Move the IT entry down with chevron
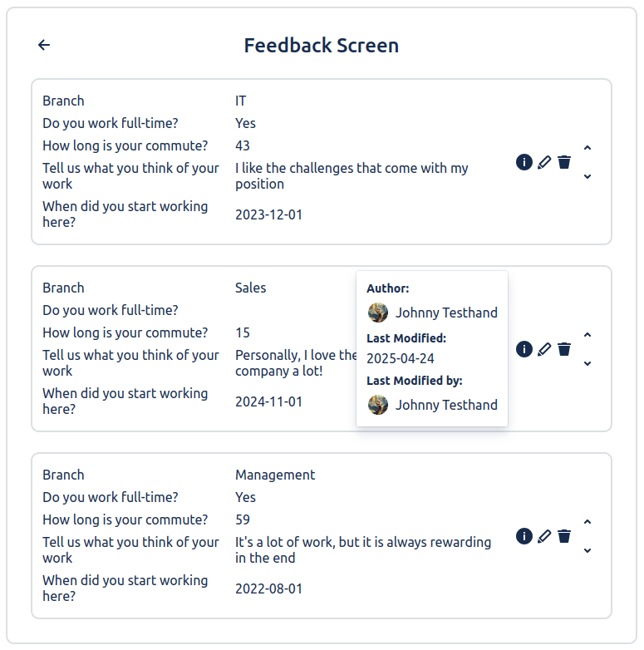The height and width of the screenshot is (650, 644). pos(587,176)
